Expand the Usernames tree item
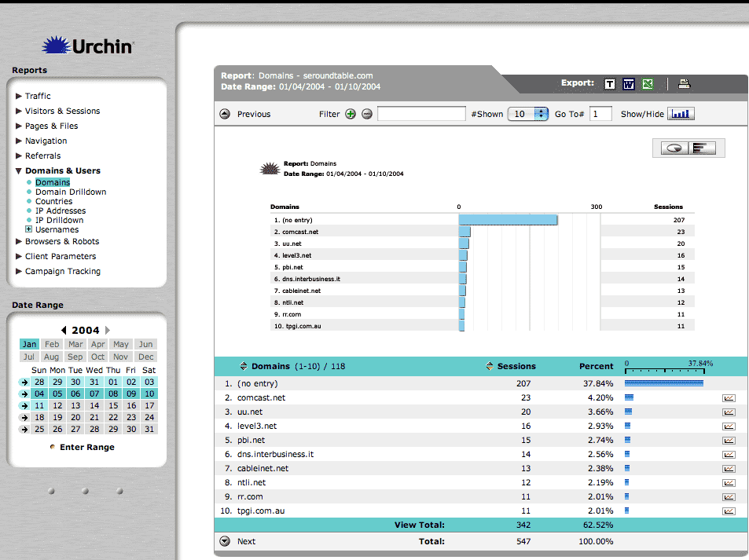The width and height of the screenshot is (749, 560). click(x=28, y=229)
